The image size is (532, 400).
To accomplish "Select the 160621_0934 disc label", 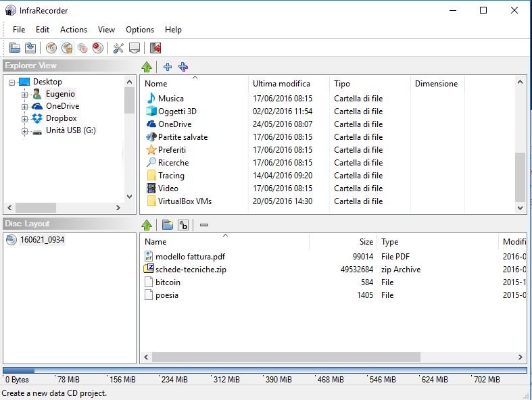I will (x=42, y=240).
